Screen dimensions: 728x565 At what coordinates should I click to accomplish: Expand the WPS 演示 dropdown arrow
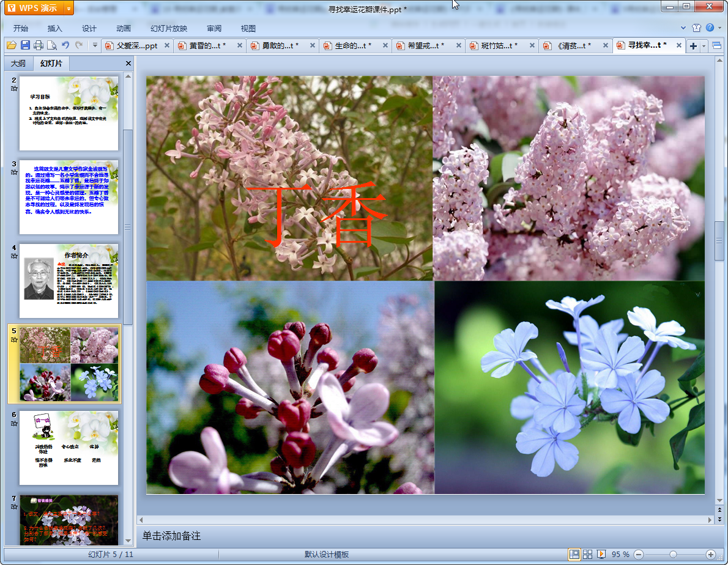coord(69,8)
